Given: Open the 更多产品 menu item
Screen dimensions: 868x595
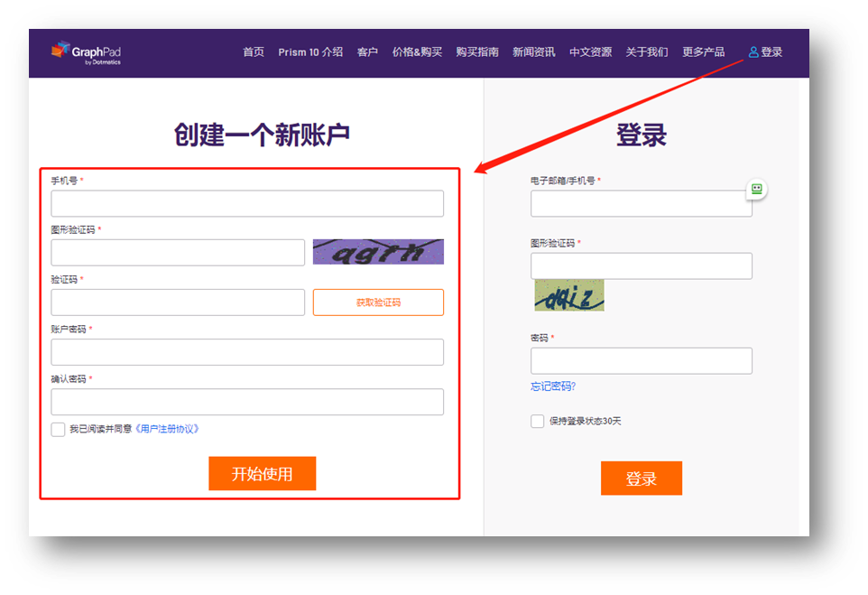Looking at the screenshot, I should coord(703,51).
